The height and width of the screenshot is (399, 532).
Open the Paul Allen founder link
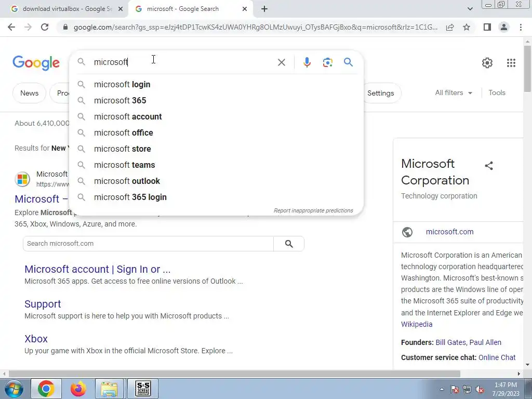pos(485,342)
